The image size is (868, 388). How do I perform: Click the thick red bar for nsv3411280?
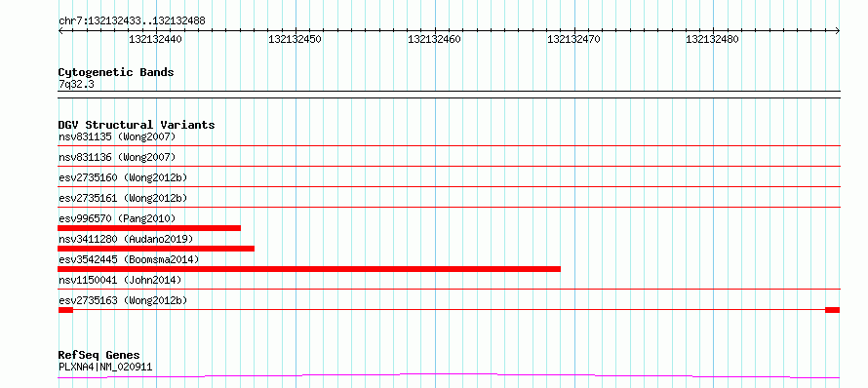[x=155, y=249]
